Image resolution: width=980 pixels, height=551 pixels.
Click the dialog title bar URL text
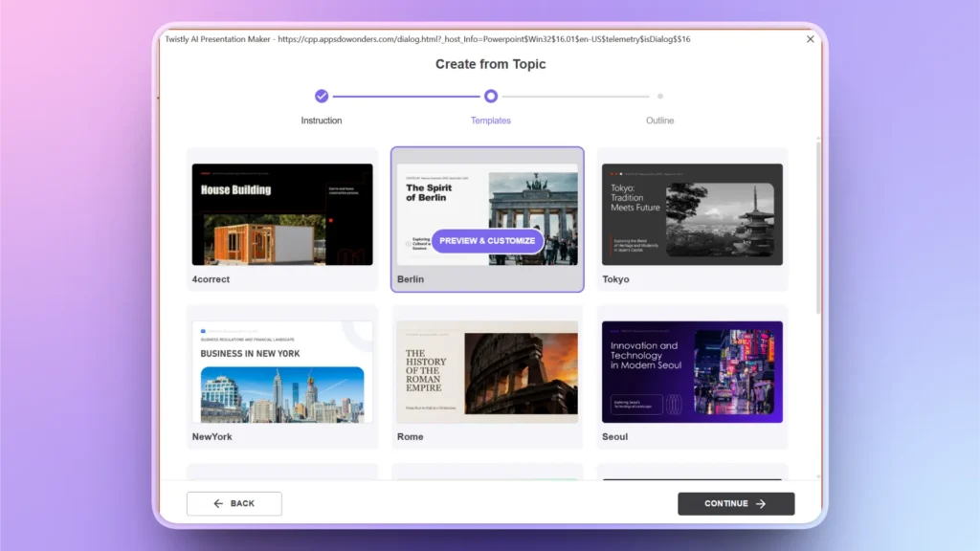click(x=484, y=38)
